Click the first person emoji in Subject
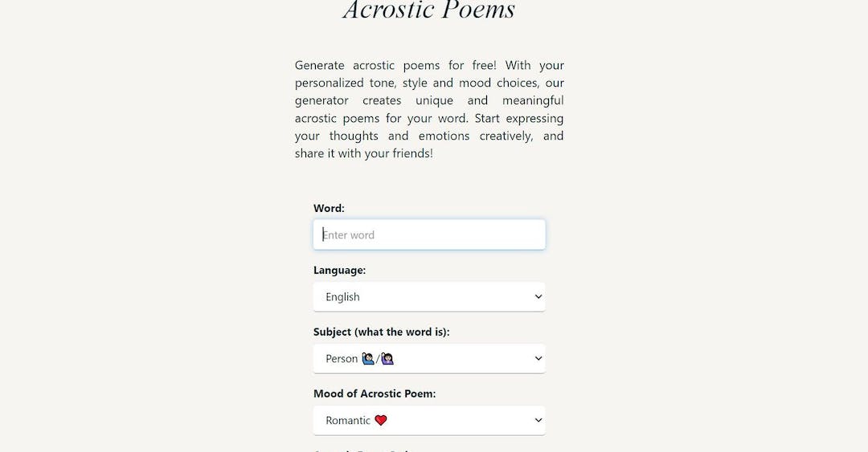The image size is (868, 452). click(368, 359)
